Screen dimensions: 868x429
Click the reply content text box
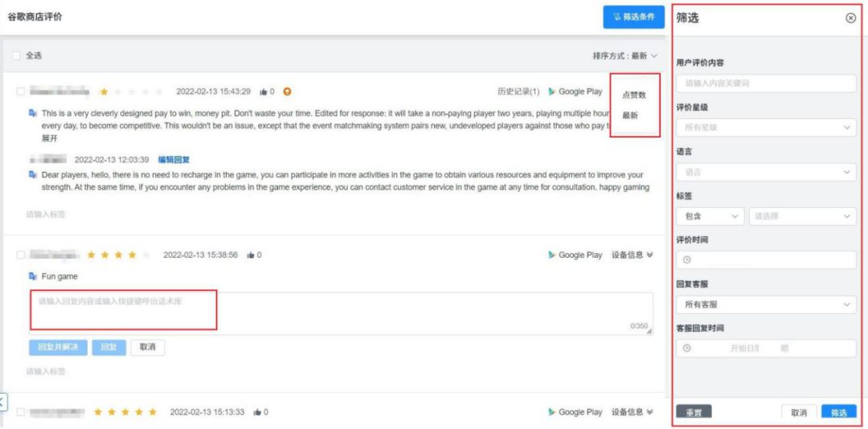pos(341,313)
